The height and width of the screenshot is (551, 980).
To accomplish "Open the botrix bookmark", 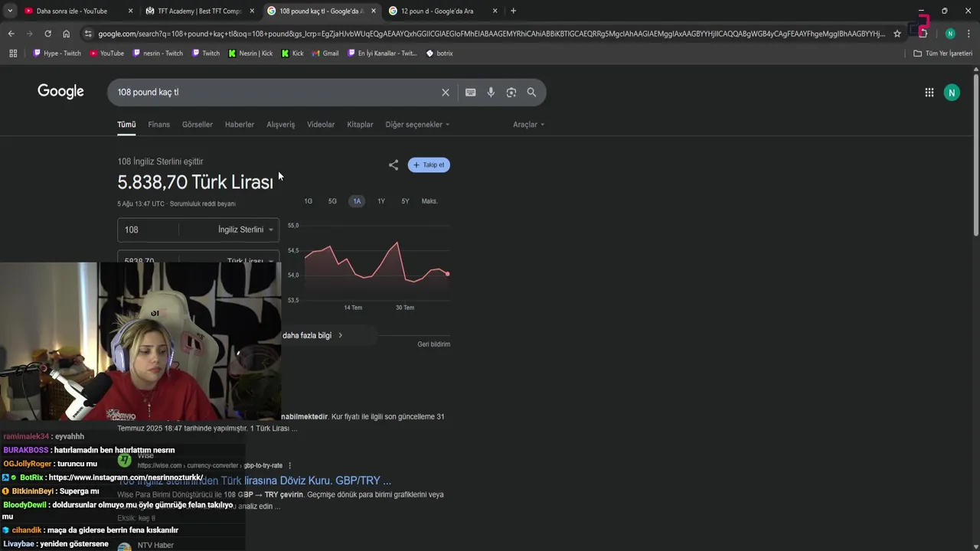I will [439, 54].
